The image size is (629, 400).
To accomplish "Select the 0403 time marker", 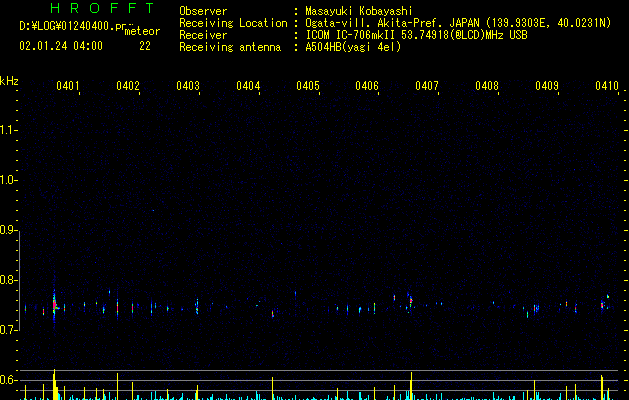I will coord(188,86).
